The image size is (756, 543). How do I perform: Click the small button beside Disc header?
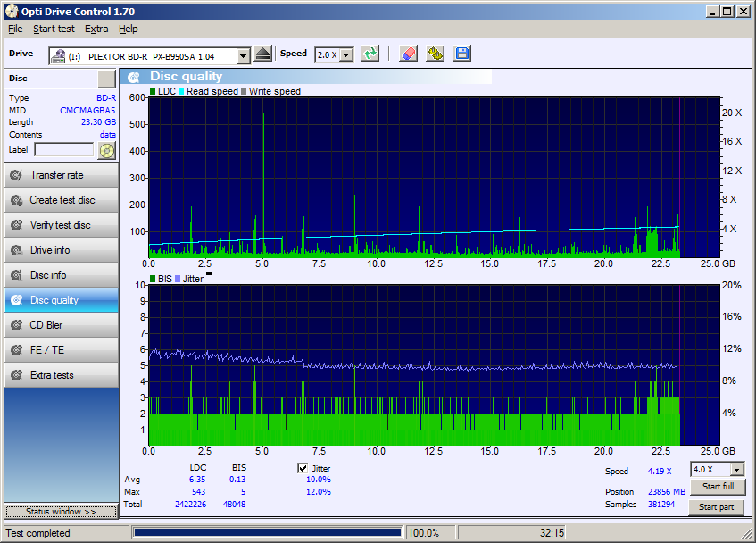(x=106, y=79)
